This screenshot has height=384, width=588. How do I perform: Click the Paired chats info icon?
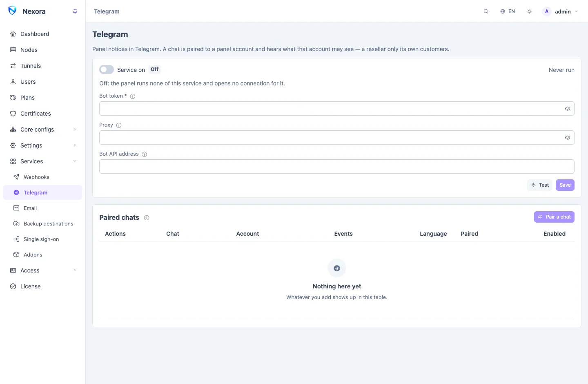(x=147, y=218)
